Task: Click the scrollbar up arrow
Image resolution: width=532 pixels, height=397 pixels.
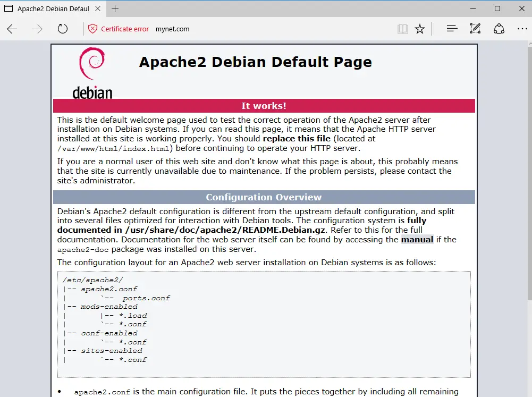Action: coord(530,44)
